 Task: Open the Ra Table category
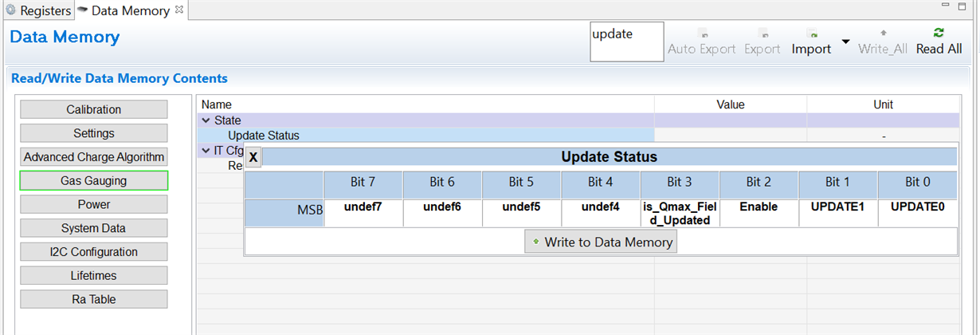point(94,299)
